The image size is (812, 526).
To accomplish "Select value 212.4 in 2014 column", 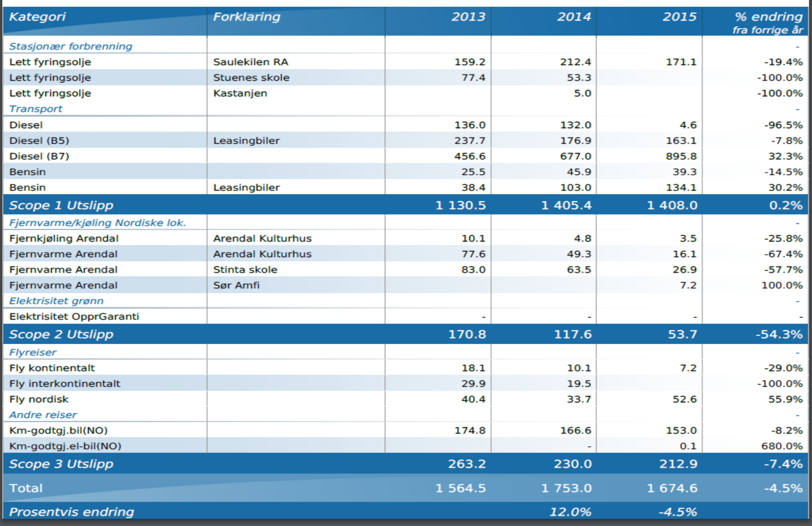I will (x=576, y=62).
